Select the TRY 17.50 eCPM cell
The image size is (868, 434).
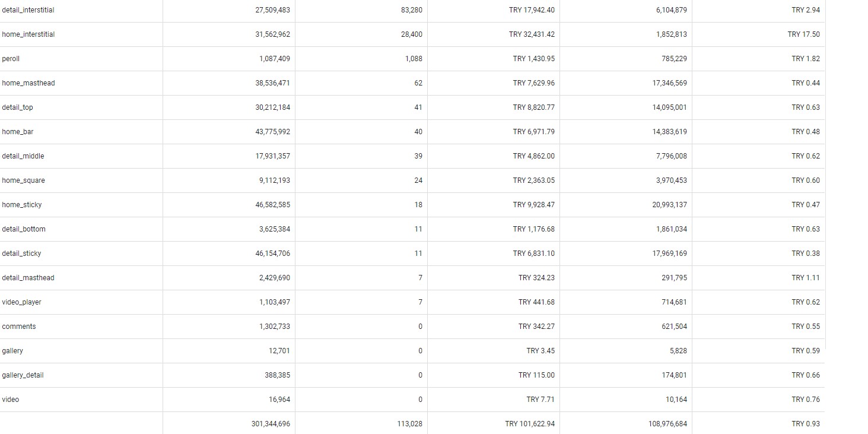coord(804,34)
